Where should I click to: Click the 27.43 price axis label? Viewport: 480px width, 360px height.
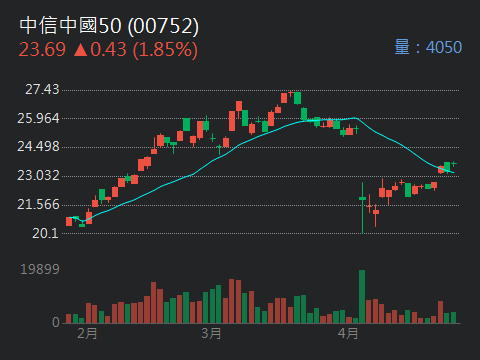(x=42, y=89)
